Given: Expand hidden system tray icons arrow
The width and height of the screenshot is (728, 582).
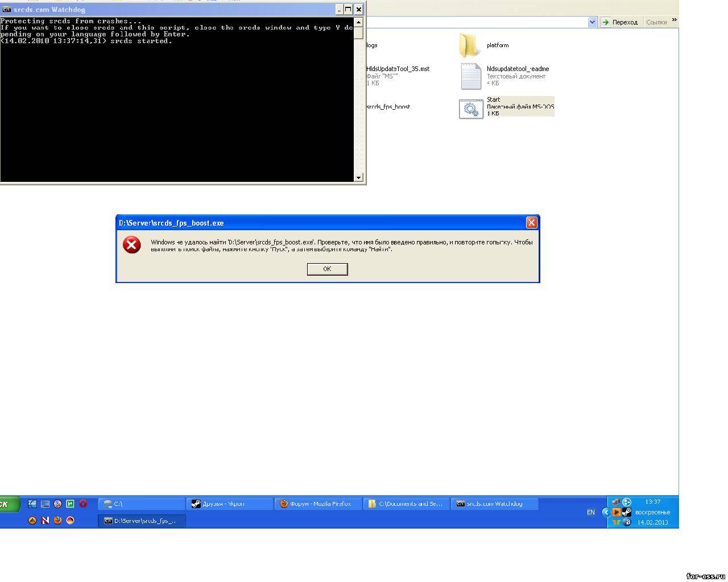Looking at the screenshot, I should [606, 512].
